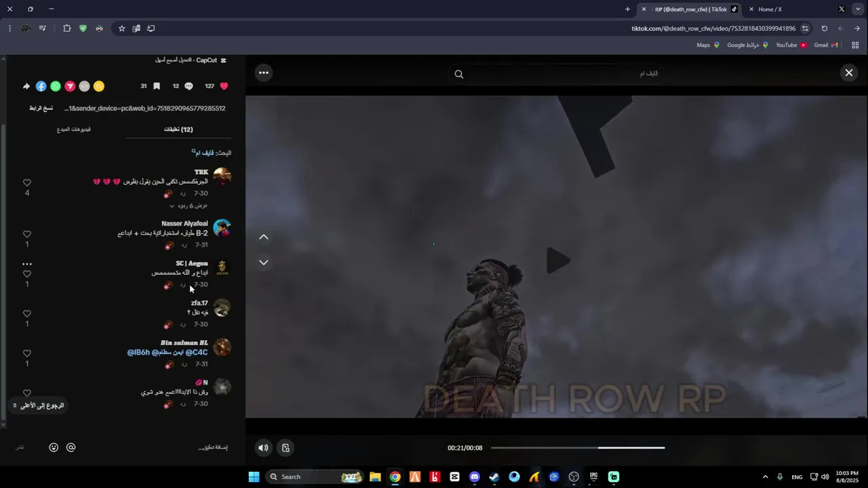The width and height of the screenshot is (868, 488).
Task: Open the Windows Start menu
Action: (254, 476)
